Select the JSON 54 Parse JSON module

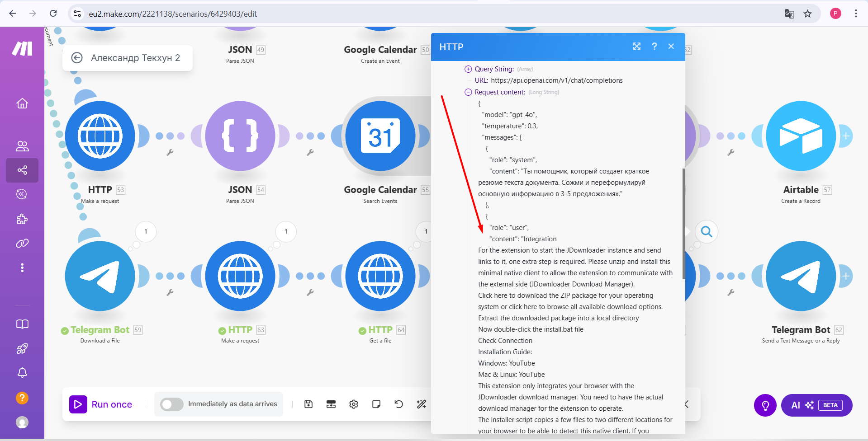tap(240, 136)
